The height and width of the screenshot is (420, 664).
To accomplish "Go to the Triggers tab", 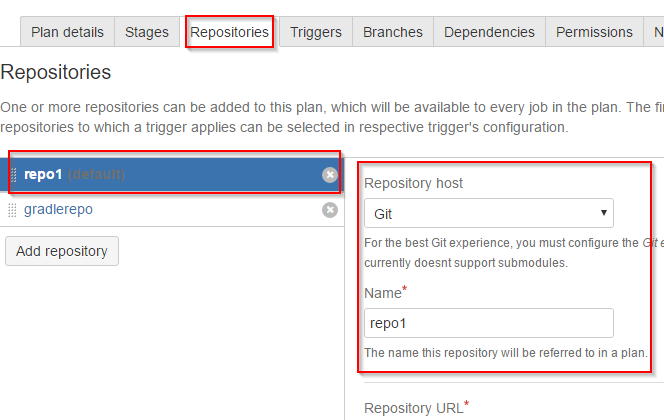I will 316,32.
